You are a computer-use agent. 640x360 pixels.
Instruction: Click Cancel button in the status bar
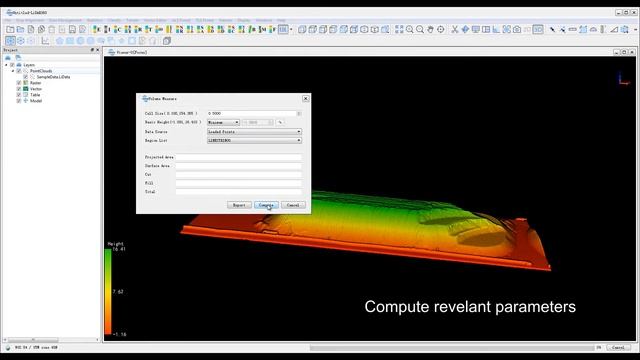tap(618, 348)
